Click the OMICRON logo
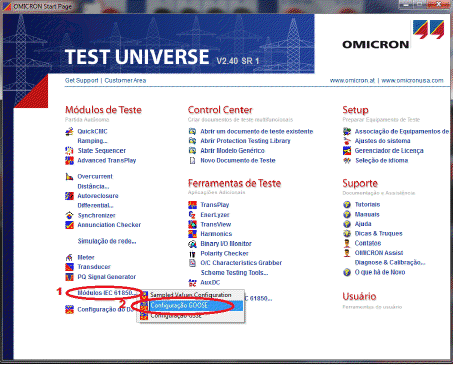This screenshot has width=453, height=365. pyautogui.click(x=393, y=35)
